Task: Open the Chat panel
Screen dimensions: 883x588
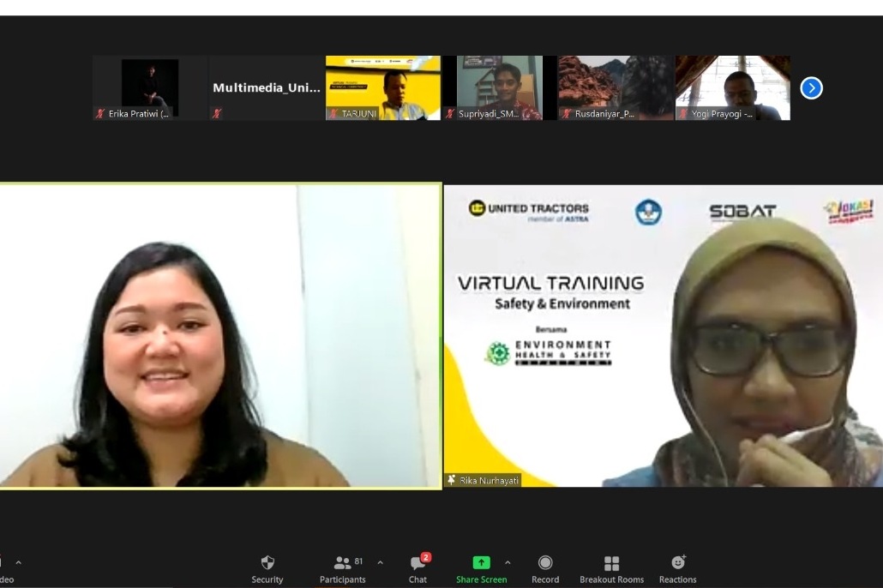Action: [417, 569]
